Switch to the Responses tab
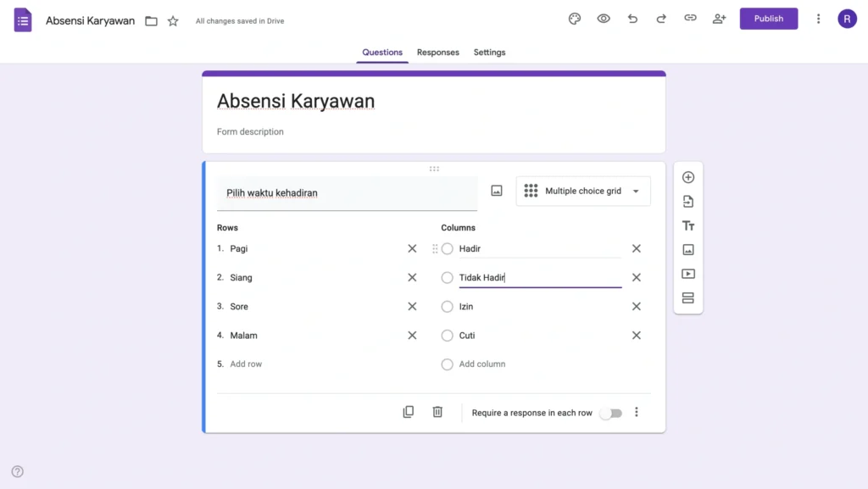Screen dimensions: 868x489 pos(437,53)
